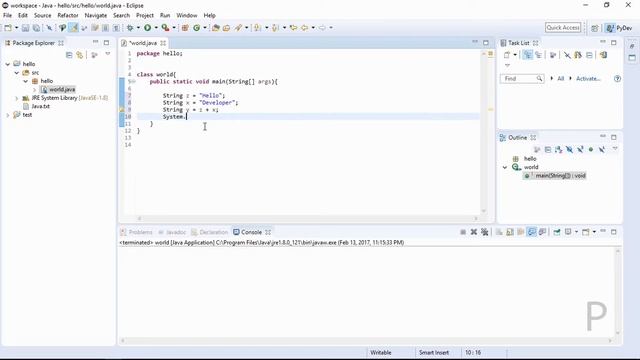Click Clear Console icon

tap(499, 232)
